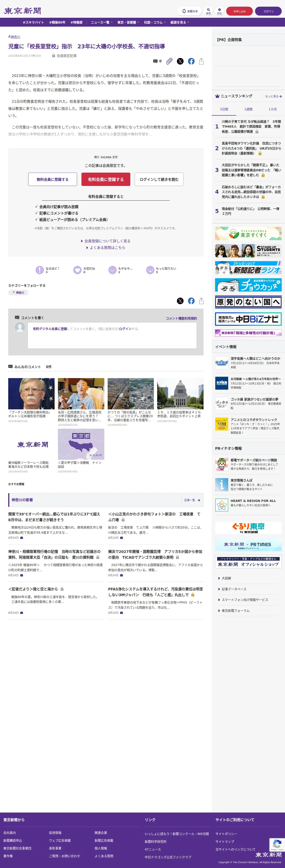Click the お申し込み button
Image resolution: width=285 pixels, height=868 pixels.
coord(239,11)
